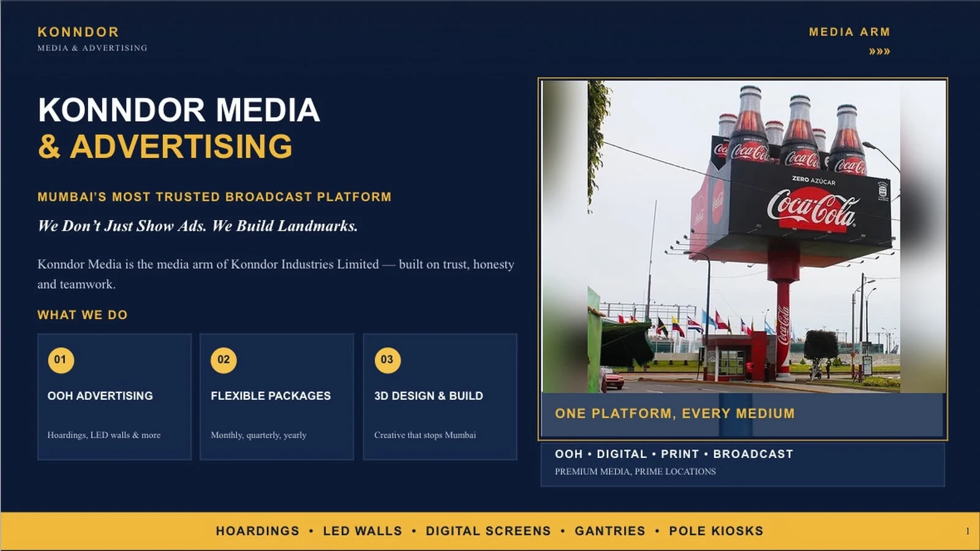Click the Coca-Cola billboard photo
The height and width of the screenshot is (551, 980).
743,237
